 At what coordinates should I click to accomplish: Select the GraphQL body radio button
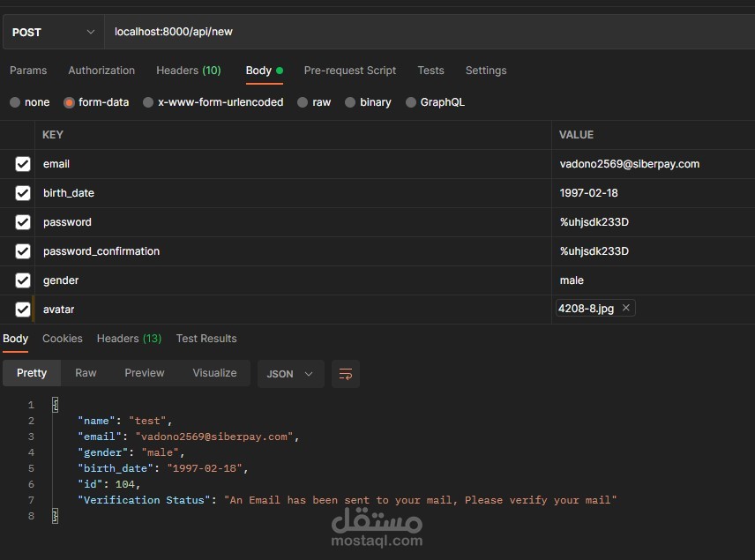point(411,102)
